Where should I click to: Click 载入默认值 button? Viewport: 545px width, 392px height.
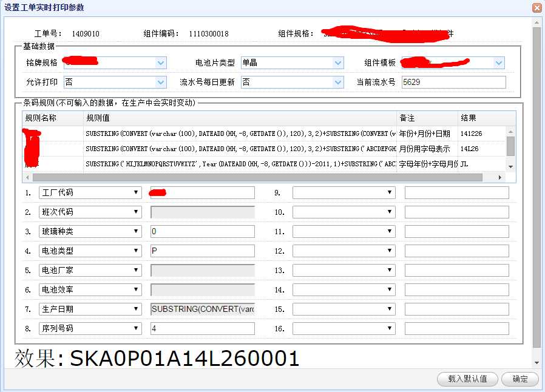467,379
